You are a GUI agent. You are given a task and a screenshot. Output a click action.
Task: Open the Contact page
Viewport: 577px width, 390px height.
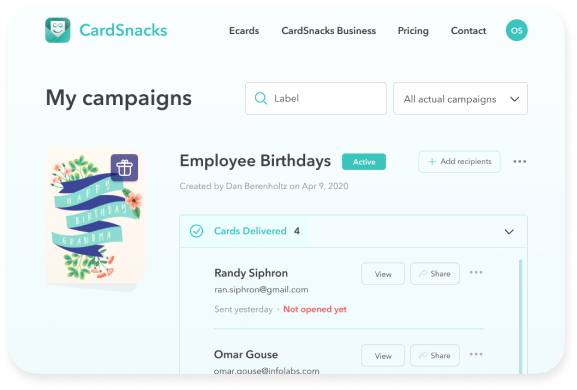click(468, 31)
